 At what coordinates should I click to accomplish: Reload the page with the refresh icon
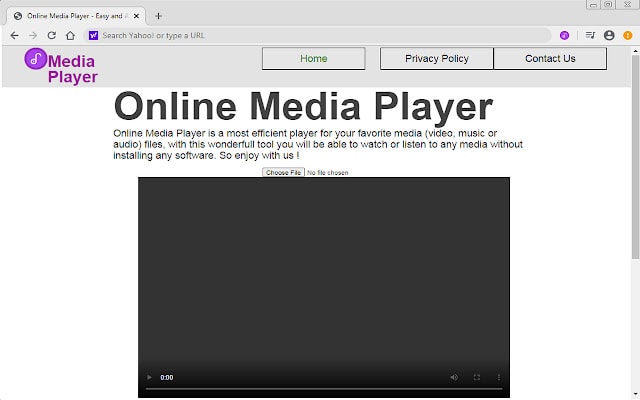tap(51, 36)
